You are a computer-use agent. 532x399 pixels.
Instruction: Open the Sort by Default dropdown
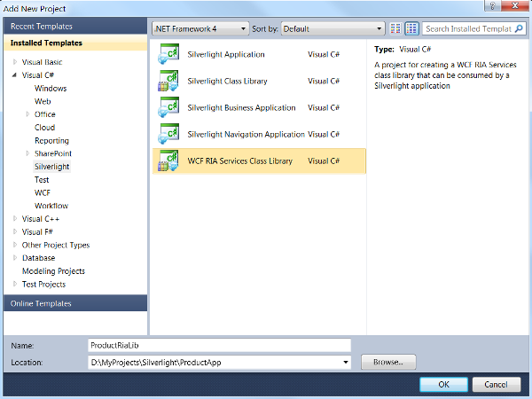pyautogui.click(x=332, y=29)
